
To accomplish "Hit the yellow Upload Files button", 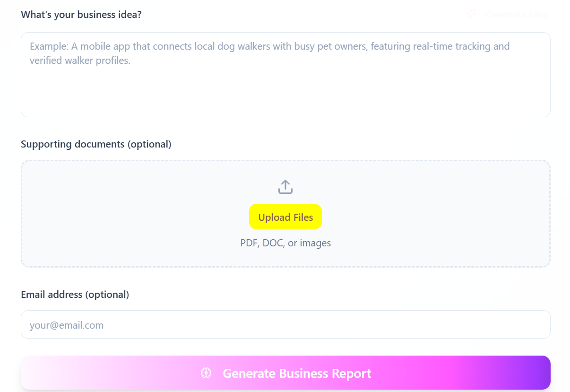I will 285,217.
